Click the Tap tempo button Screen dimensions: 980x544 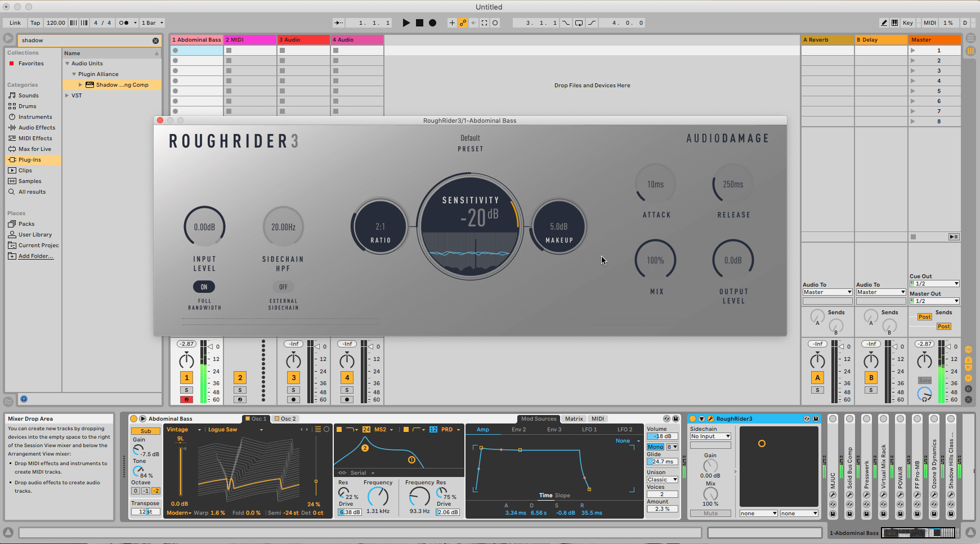(x=35, y=23)
